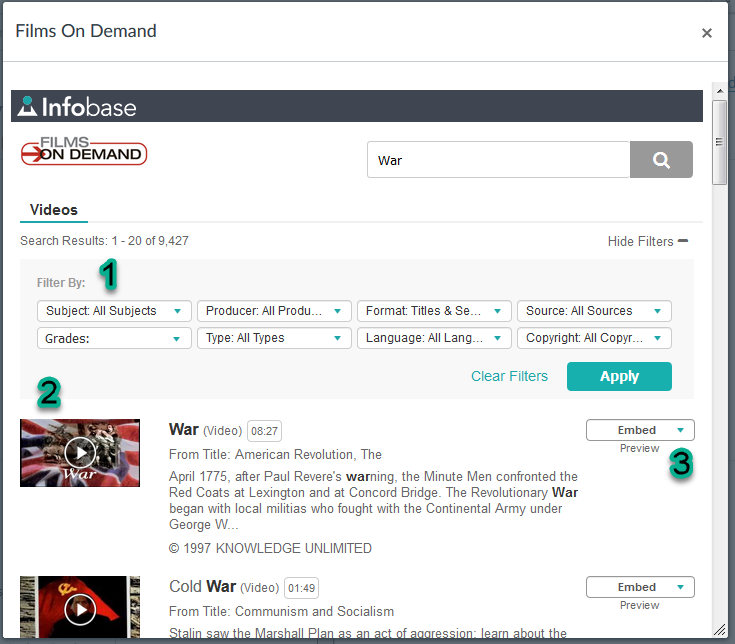Play the Cold War video thumbnail

point(80,607)
